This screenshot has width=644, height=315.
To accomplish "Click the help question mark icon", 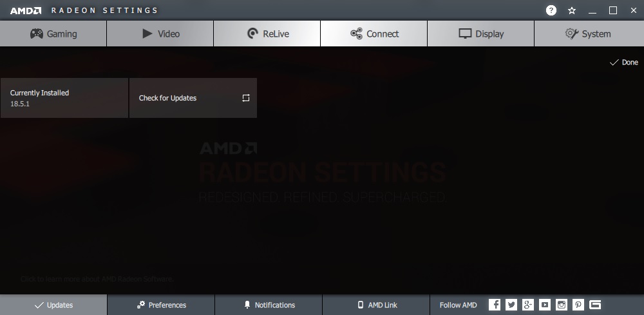I will point(551,10).
